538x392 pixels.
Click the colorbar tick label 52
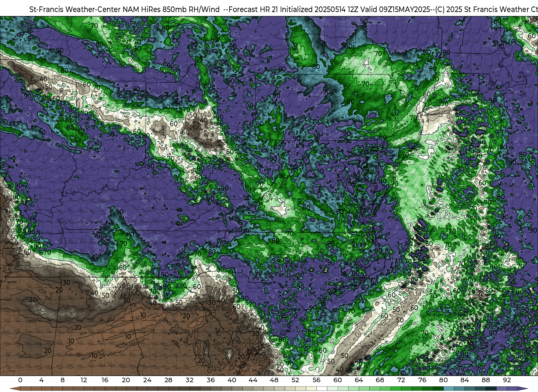click(295, 380)
